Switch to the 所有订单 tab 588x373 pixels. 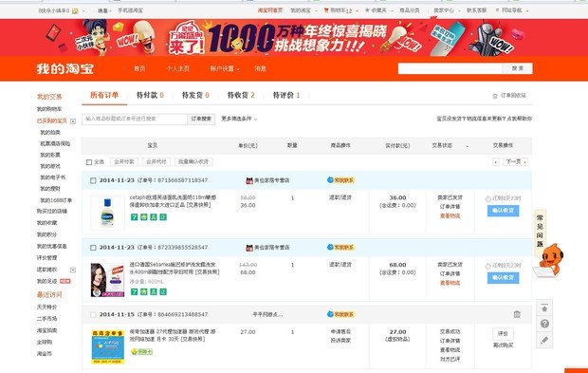pyautogui.click(x=104, y=95)
